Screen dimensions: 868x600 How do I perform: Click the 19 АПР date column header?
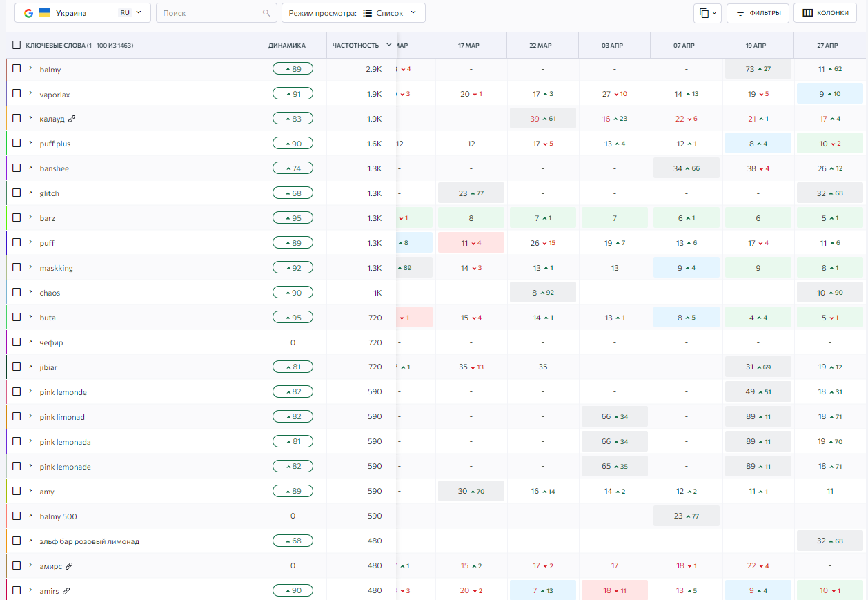coord(756,46)
